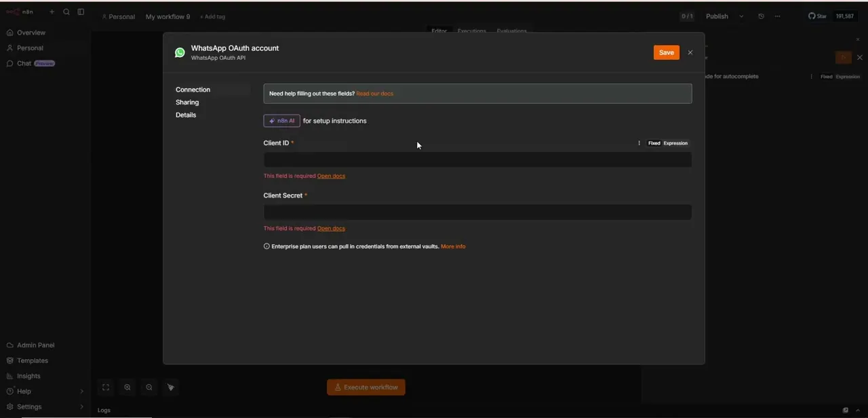Select Sharing tab in dialog

(x=187, y=102)
